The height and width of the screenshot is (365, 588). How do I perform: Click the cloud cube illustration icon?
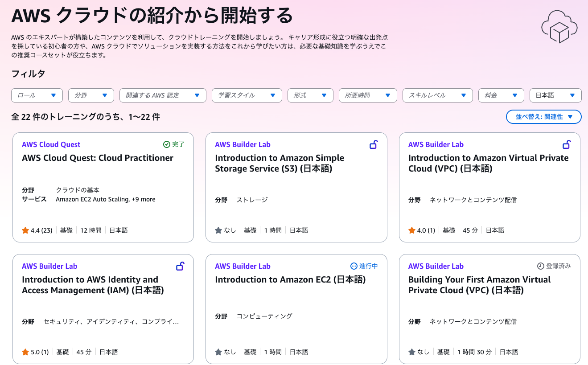[x=559, y=26]
